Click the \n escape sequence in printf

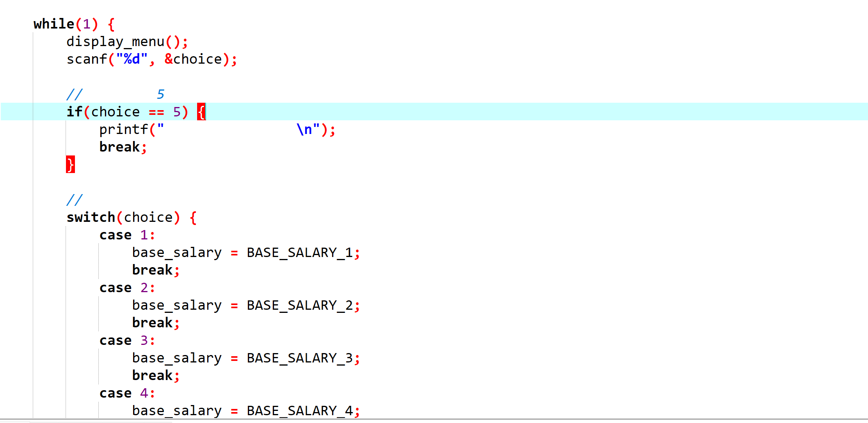point(304,130)
